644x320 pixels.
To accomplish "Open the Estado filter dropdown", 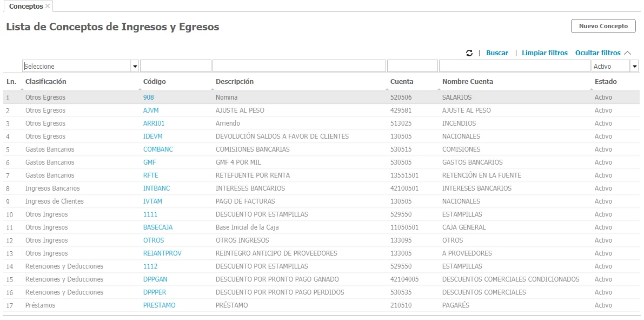I will 634,66.
